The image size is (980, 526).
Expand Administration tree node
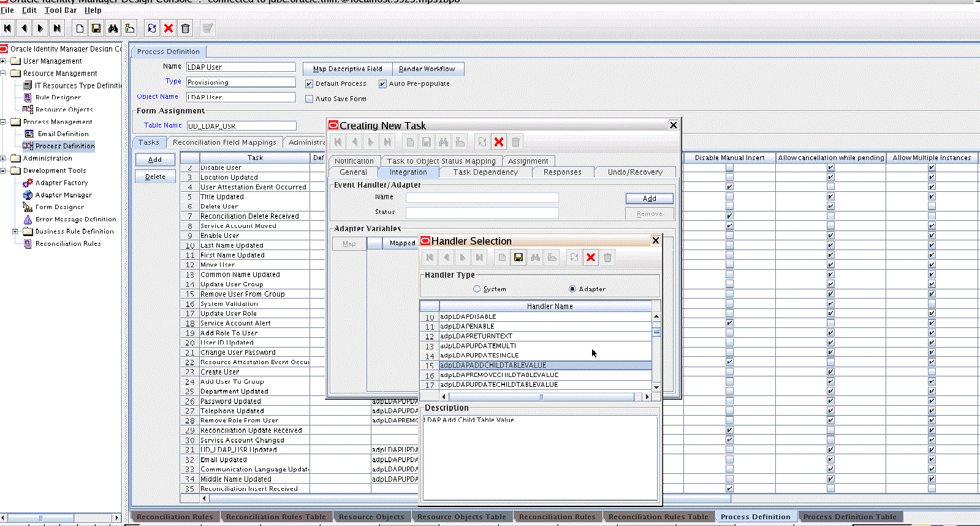coord(3,159)
